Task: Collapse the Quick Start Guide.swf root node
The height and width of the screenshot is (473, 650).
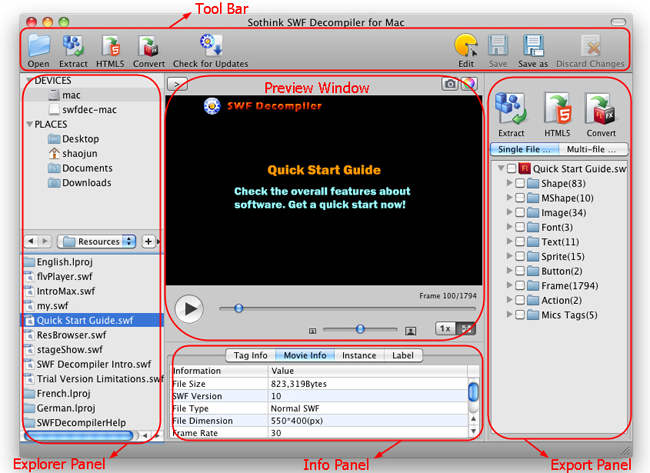Action: (501, 168)
